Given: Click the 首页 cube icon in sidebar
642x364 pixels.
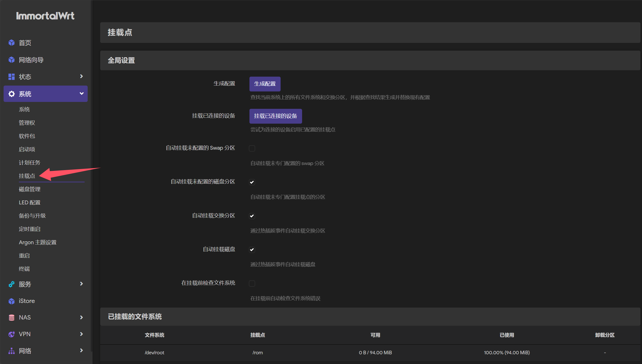Looking at the screenshot, I should coord(12,43).
